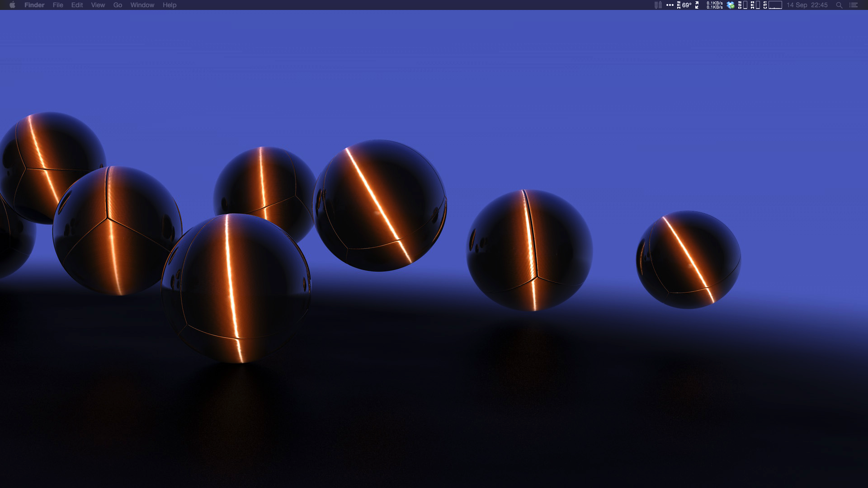Open the Finder application menu
The height and width of the screenshot is (488, 868).
point(34,5)
